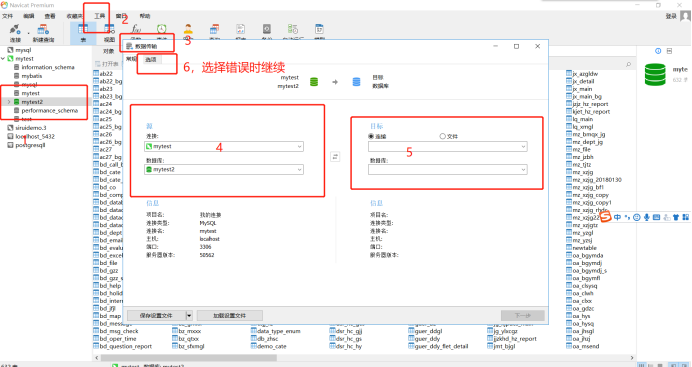Expand the mytest2 database node
The image size is (692, 367).
coord(9,102)
